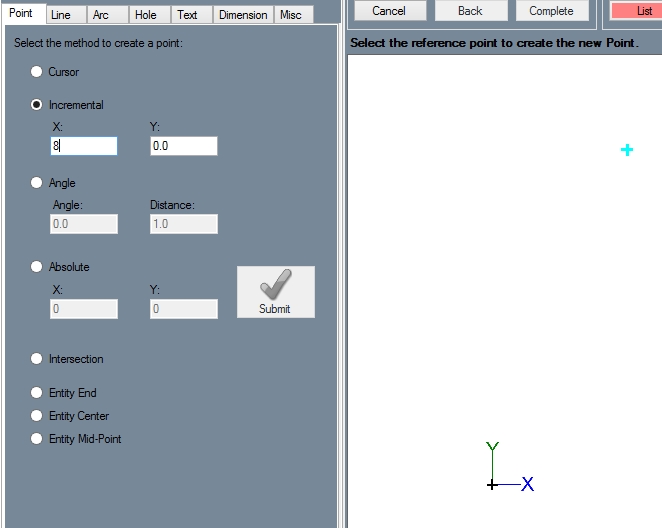Viewport: 662px width, 528px height.
Task: Select the Incremental radio button
Action: pyautogui.click(x=37, y=105)
